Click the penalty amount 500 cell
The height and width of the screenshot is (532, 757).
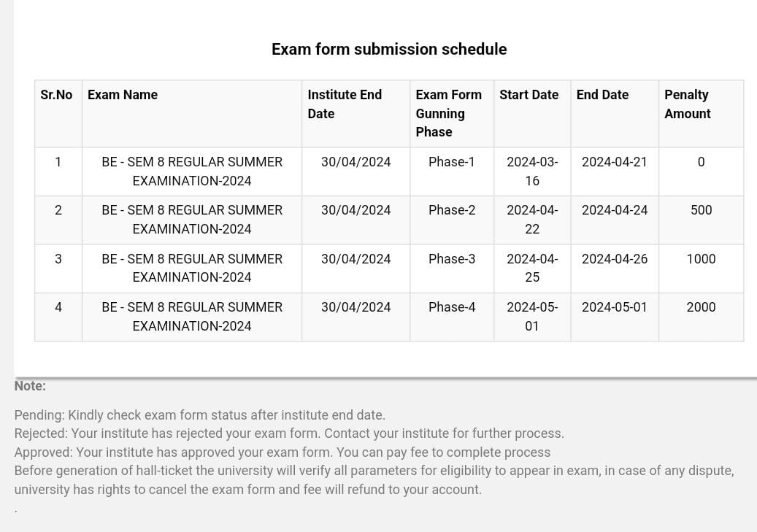pos(701,210)
